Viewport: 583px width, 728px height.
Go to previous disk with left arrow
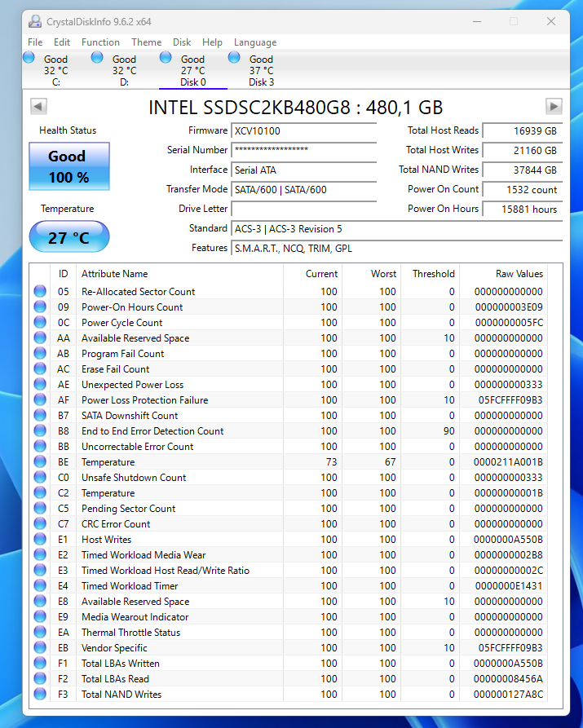click(38, 106)
